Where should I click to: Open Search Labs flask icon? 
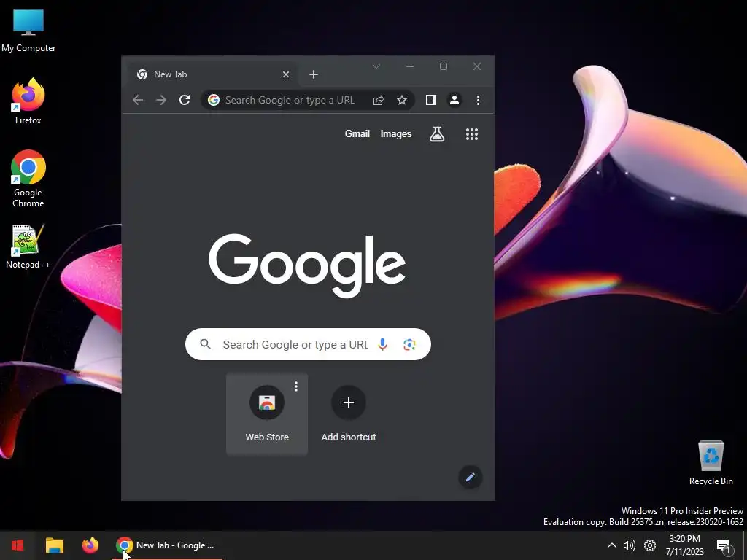tap(437, 134)
